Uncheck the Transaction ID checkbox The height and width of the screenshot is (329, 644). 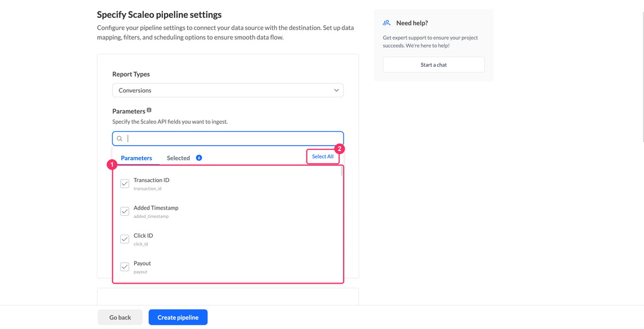[x=125, y=184]
